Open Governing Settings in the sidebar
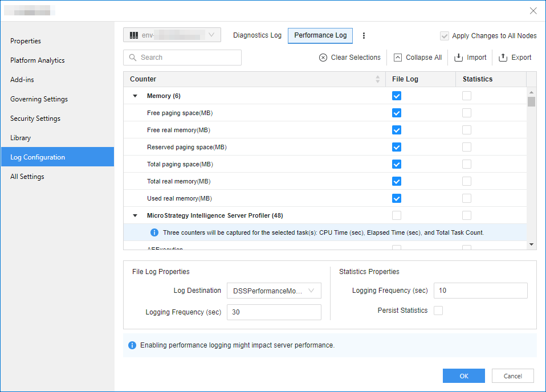The height and width of the screenshot is (392, 546). (x=39, y=99)
